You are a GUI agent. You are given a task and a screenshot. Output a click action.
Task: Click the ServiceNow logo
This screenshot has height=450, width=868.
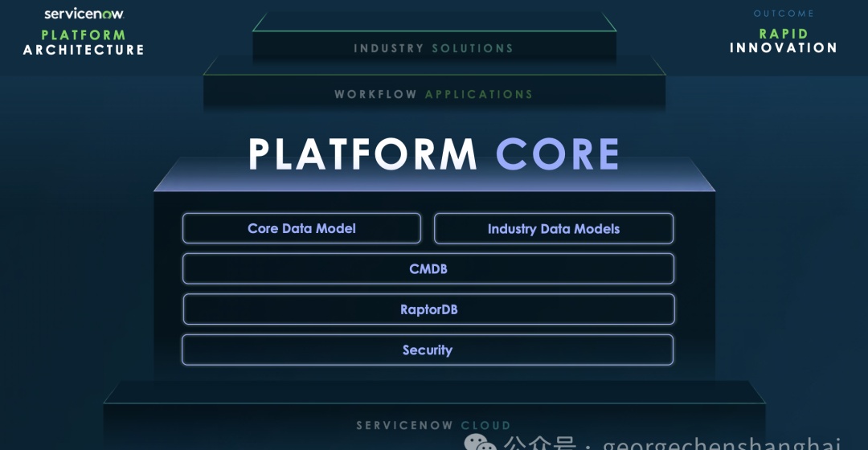click(84, 14)
